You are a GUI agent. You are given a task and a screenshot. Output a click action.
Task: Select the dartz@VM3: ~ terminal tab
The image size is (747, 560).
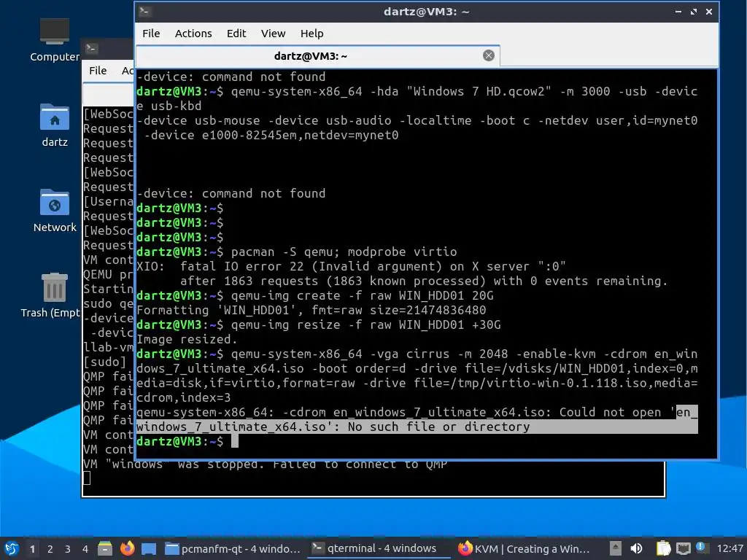[318, 56]
